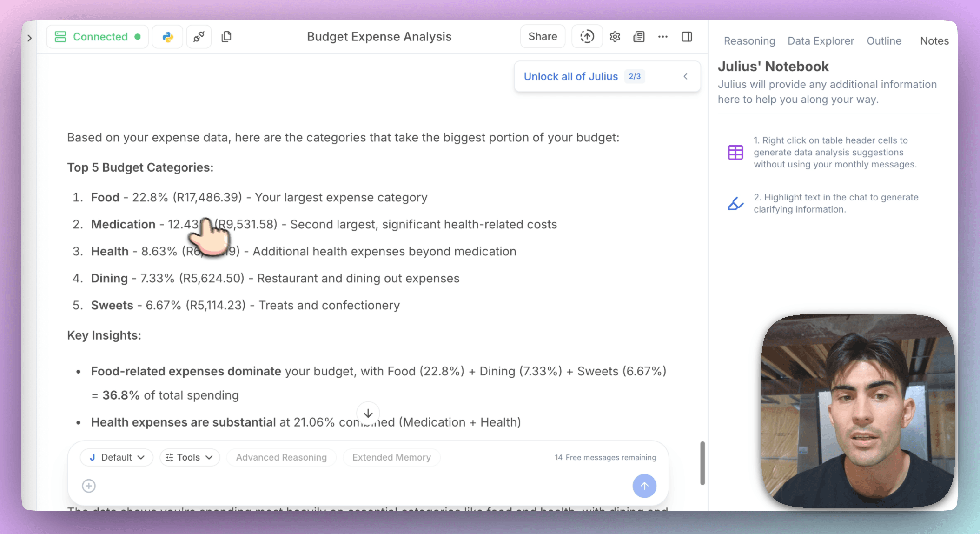
Task: Open notebook settings via the gear icon
Action: [x=615, y=36]
